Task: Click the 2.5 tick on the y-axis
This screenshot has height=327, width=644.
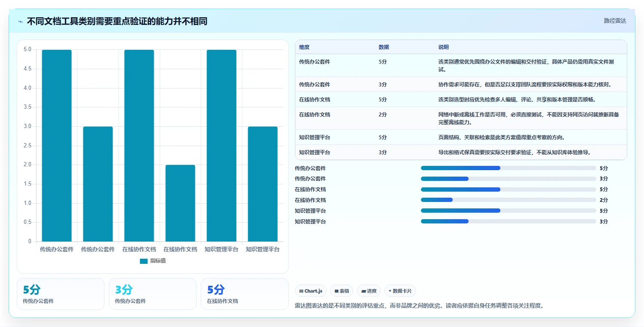Action: 27,146
